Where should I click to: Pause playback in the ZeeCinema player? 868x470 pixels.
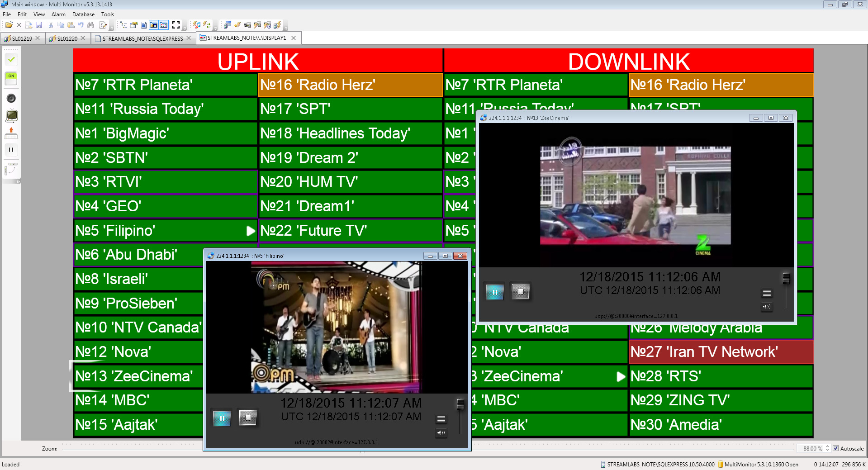[x=494, y=292]
